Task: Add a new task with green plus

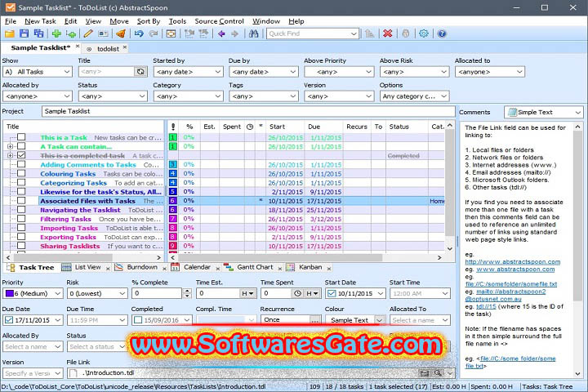Action: (56, 33)
